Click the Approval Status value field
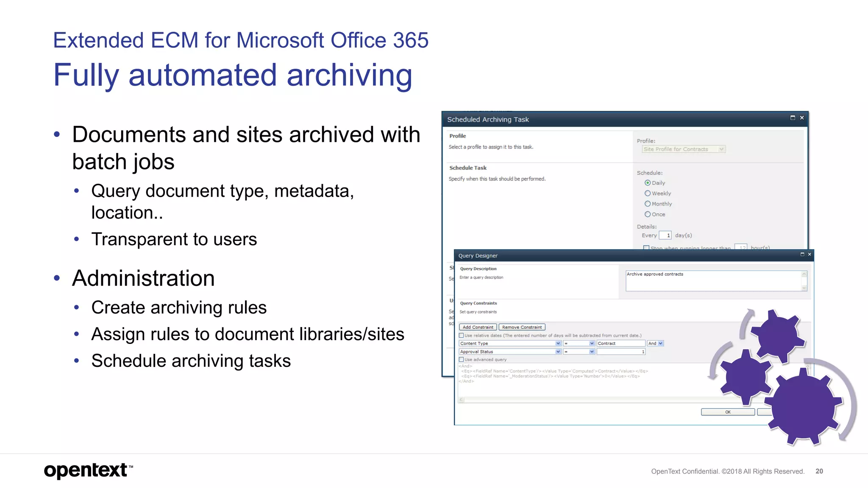 621,352
